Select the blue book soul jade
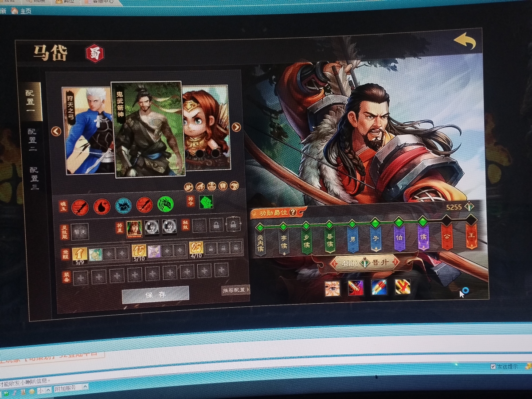Viewport: 532px width, 399px height. [123, 206]
